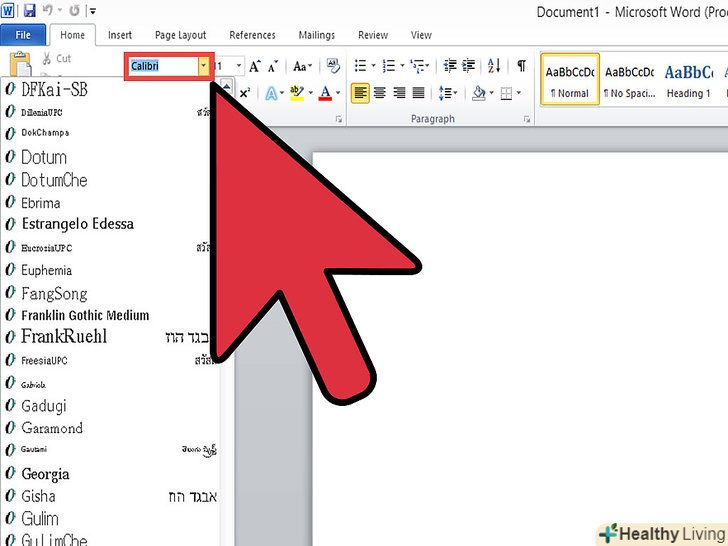Open the Borders dropdown arrow
Viewport: 728px width, 546px height.
[x=519, y=93]
